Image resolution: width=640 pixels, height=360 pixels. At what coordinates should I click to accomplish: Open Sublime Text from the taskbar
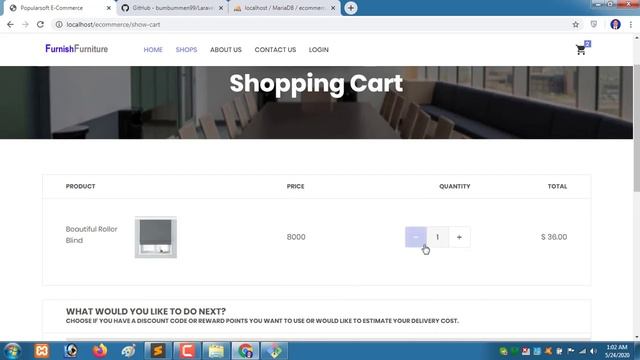158,351
